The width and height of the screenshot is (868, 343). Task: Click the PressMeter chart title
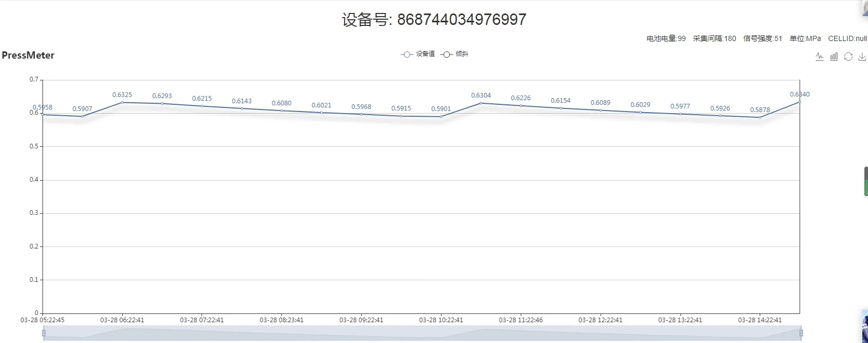[28, 56]
